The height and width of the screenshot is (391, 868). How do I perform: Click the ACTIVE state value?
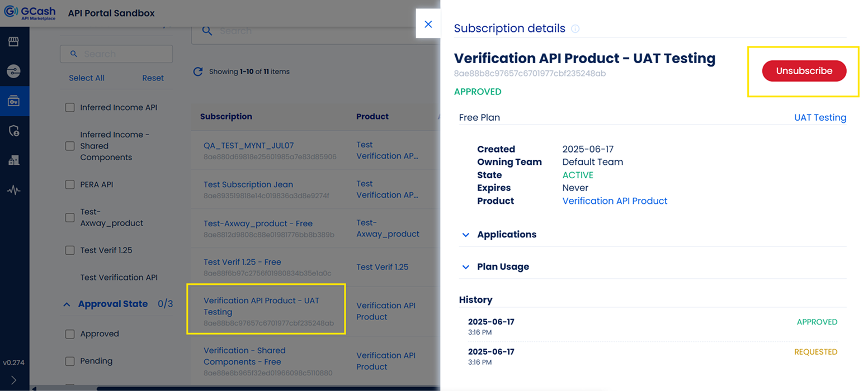pos(578,175)
